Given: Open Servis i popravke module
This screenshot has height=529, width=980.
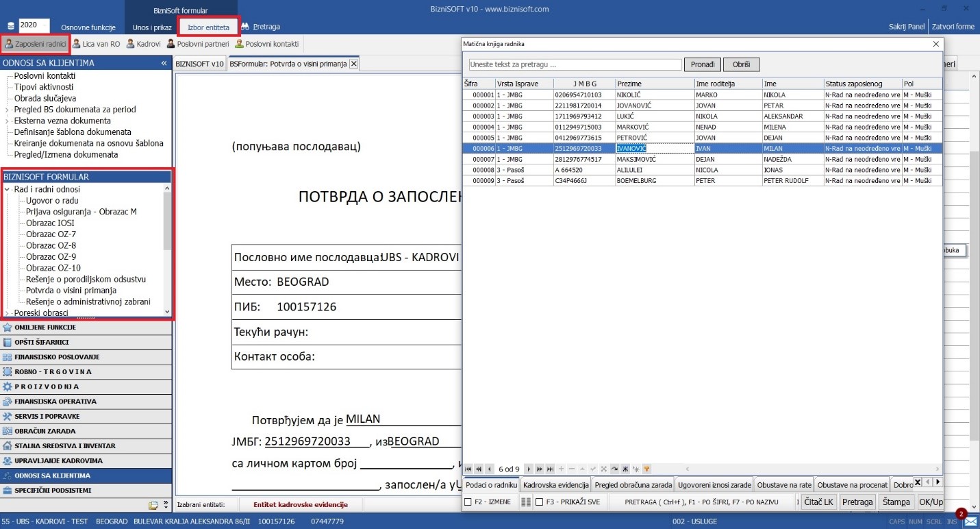Looking at the screenshot, I should [86, 416].
